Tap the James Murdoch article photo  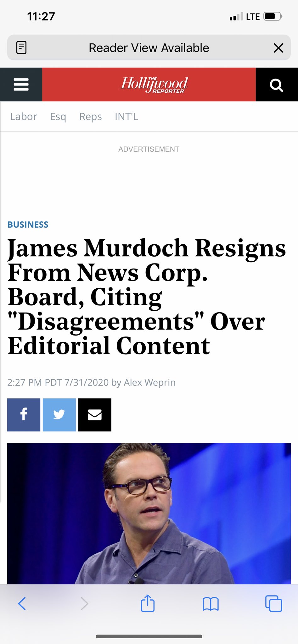click(149, 514)
